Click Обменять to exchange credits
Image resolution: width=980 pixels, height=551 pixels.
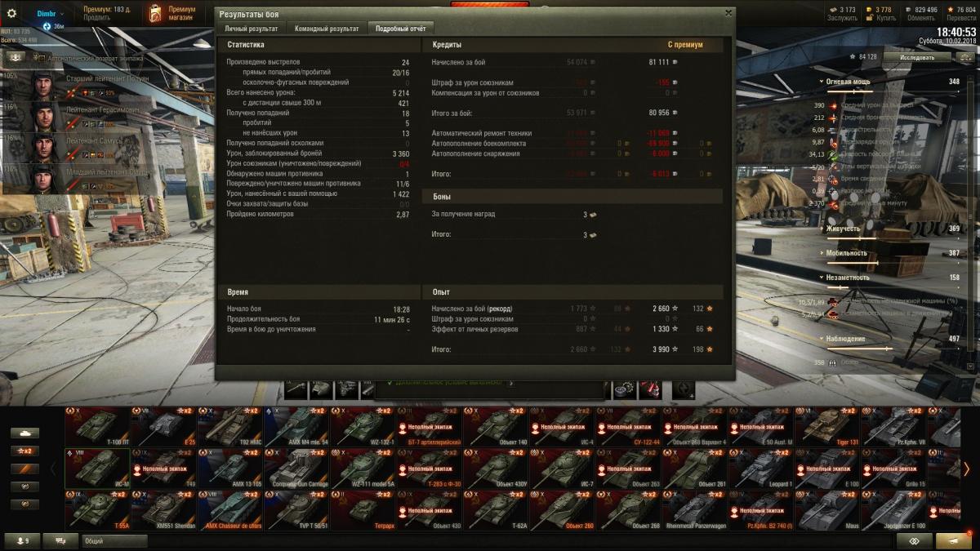pyautogui.click(x=921, y=17)
